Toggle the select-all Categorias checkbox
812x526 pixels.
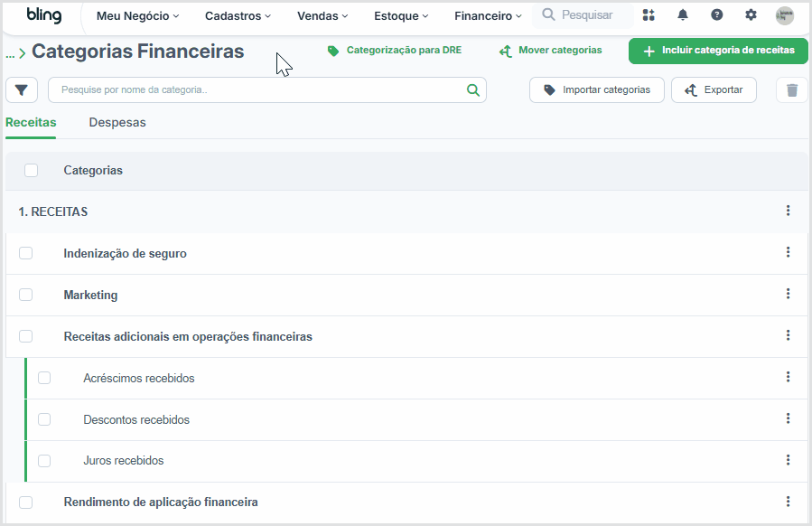[x=31, y=170]
